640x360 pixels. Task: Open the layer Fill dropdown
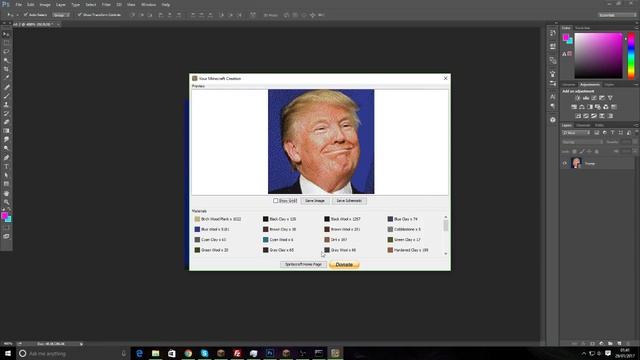pyautogui.click(x=635, y=151)
